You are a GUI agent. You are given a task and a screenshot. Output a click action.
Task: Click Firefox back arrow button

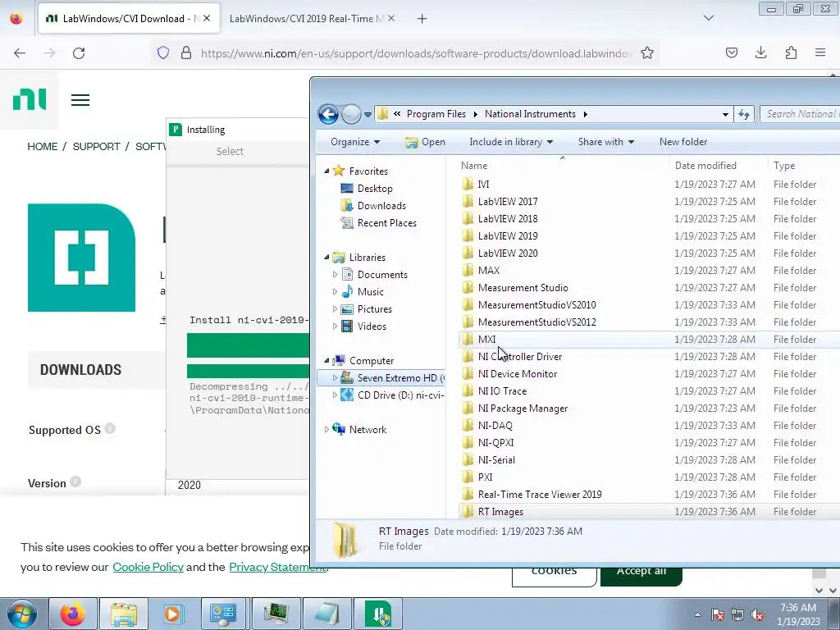[20, 53]
